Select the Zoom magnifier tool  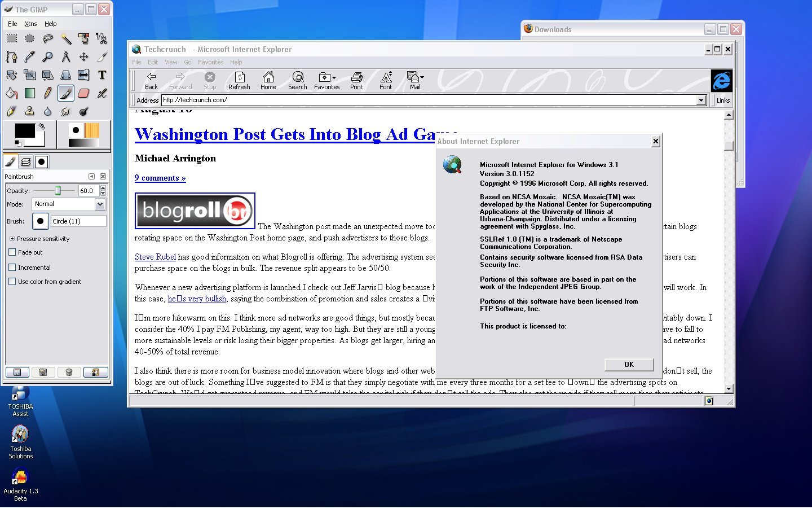(48, 56)
